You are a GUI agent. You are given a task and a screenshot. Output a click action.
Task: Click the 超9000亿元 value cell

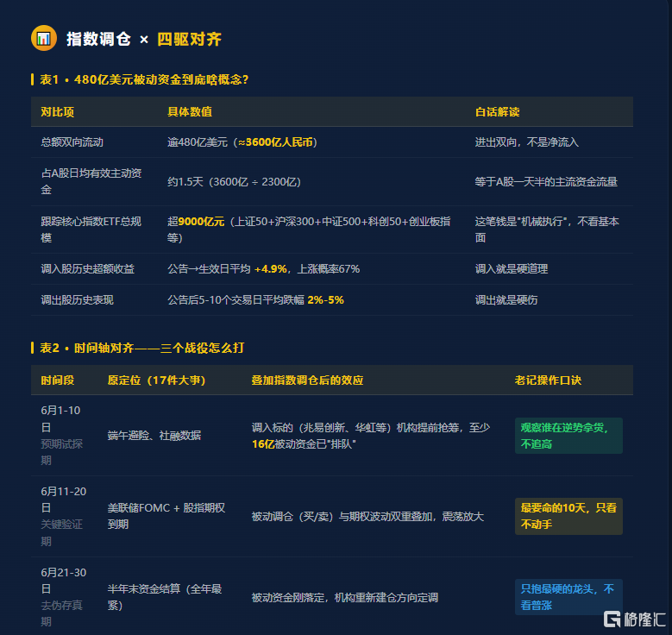pos(309,229)
